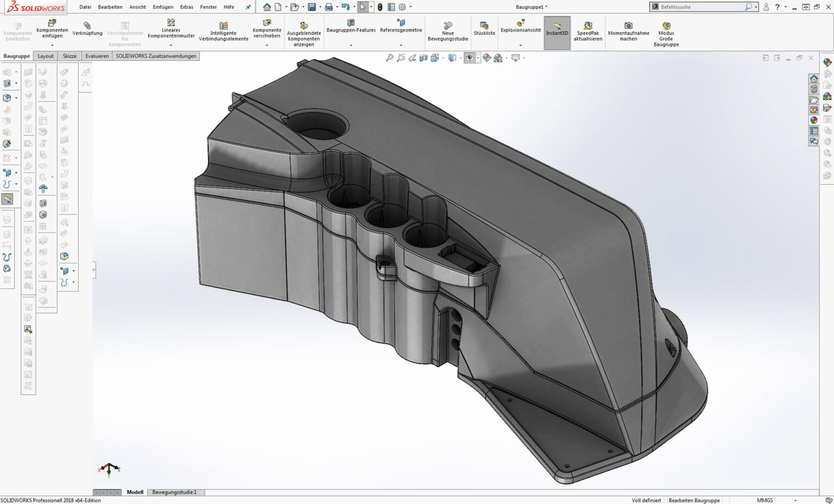The width and height of the screenshot is (834, 504).
Task: Open the Section View tool
Action: pos(424,58)
